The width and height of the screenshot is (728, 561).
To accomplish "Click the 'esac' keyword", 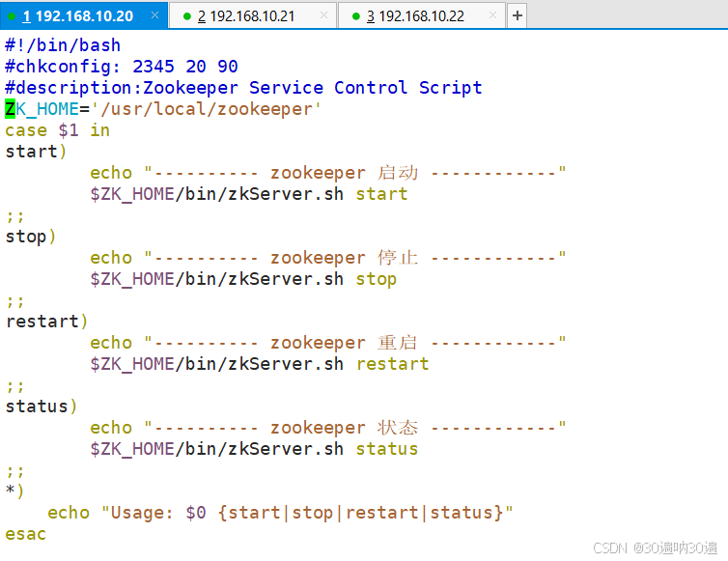I will tap(25, 534).
